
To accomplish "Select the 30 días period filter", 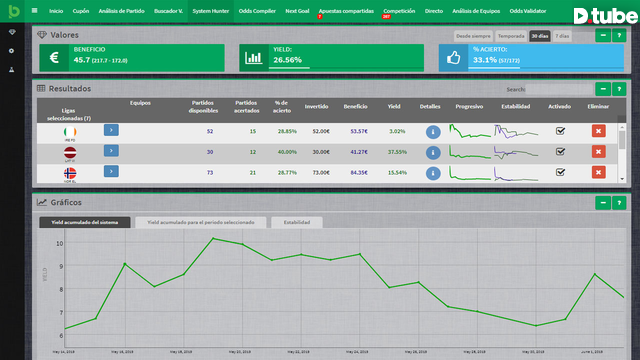I will coord(540,36).
